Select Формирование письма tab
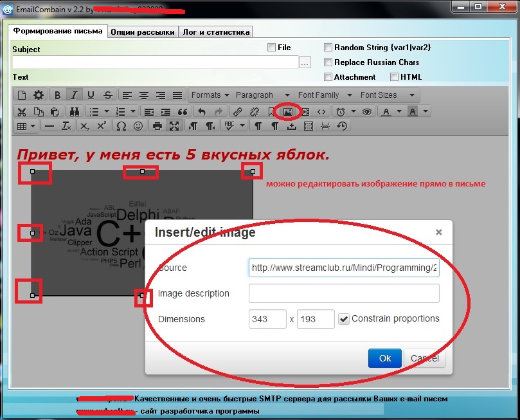The height and width of the screenshot is (420, 520). 58,31
